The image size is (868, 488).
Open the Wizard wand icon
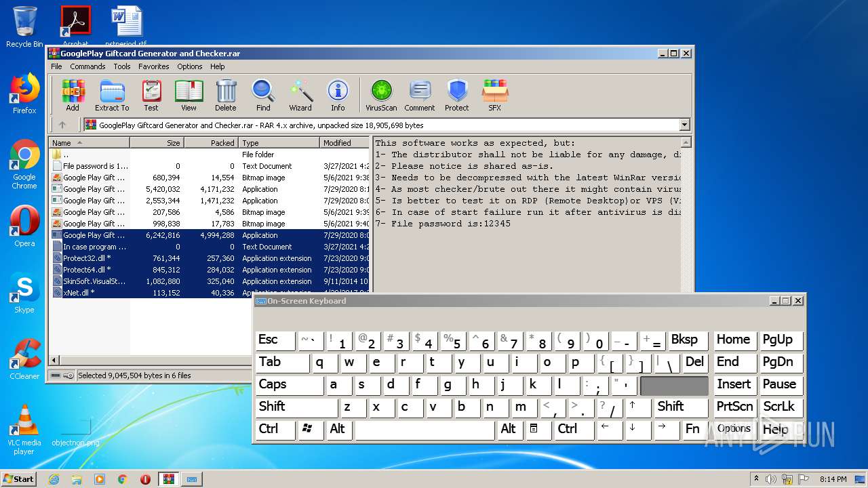(300, 95)
